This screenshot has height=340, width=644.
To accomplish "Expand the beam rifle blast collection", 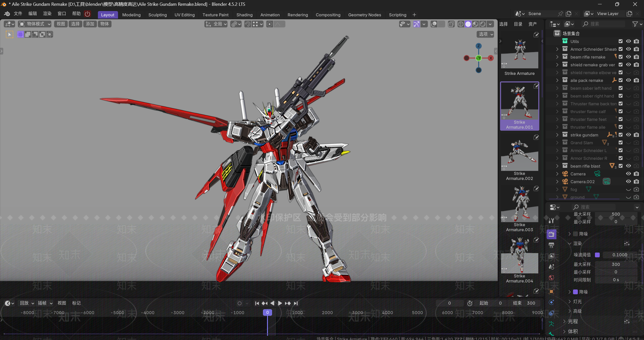I will coord(557,166).
